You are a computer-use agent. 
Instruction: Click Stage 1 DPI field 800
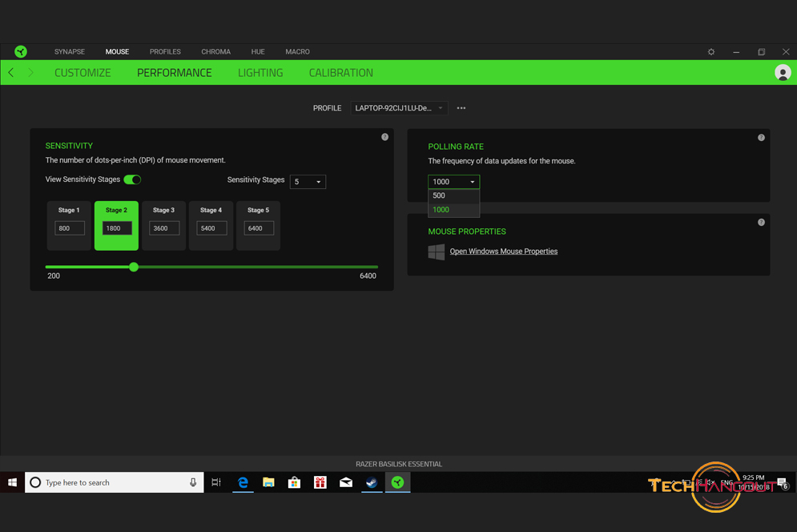pos(70,228)
